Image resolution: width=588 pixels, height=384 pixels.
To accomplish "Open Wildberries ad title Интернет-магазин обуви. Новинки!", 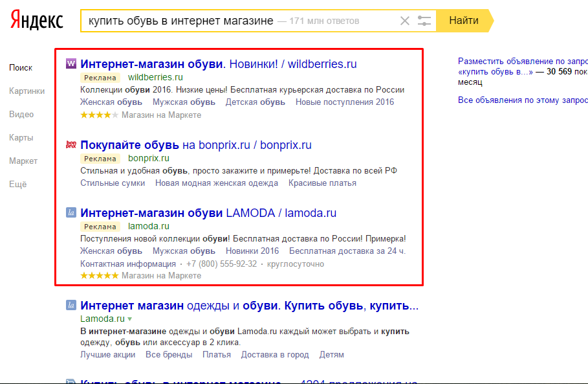I will [x=218, y=64].
